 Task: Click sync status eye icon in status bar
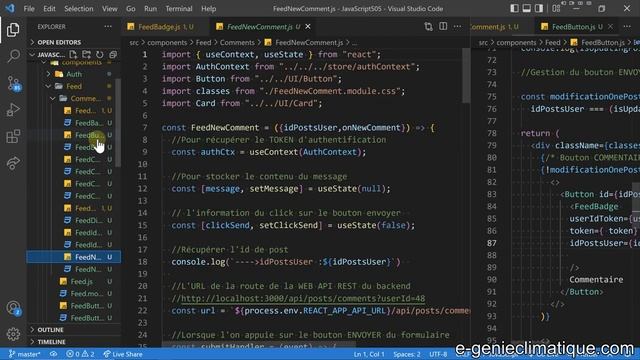[53, 354]
